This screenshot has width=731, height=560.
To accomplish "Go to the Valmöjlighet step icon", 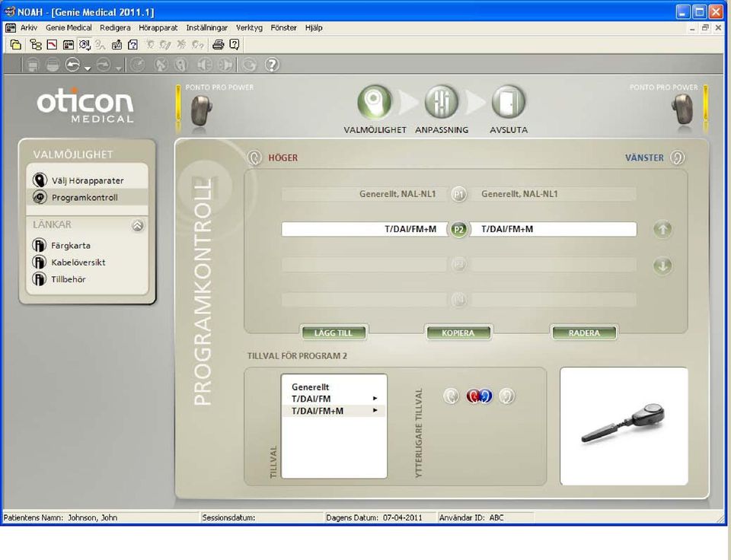I will point(375,101).
